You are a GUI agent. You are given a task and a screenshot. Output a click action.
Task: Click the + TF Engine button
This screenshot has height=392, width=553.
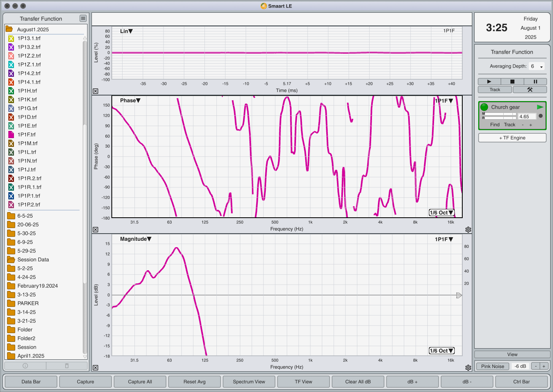(512, 138)
